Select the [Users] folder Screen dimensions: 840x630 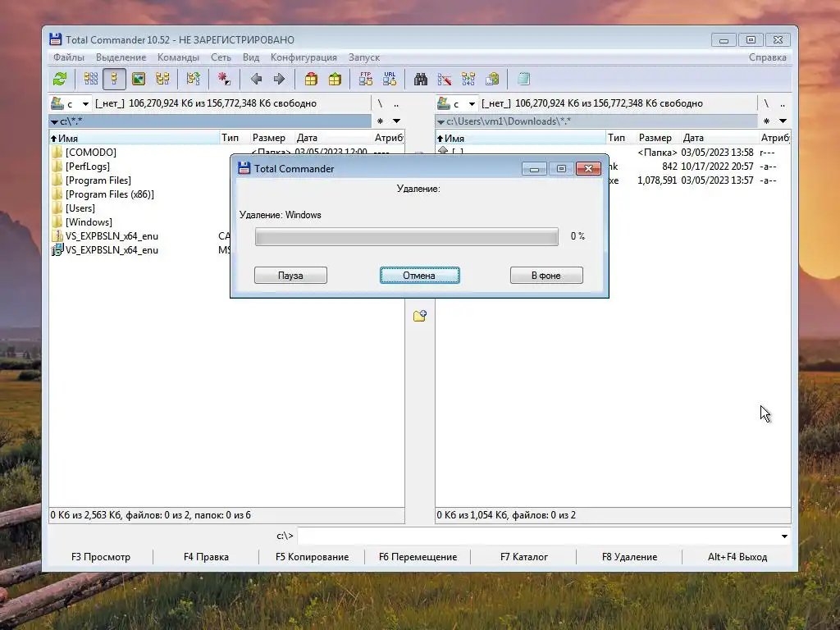click(x=80, y=208)
